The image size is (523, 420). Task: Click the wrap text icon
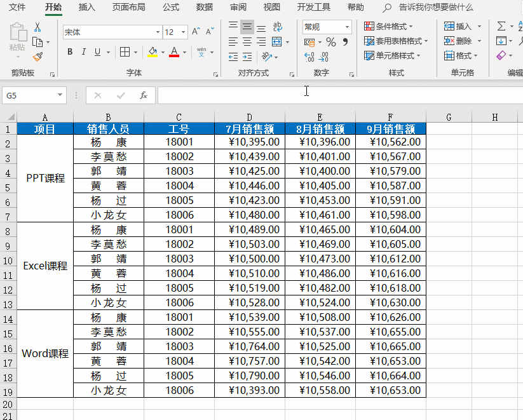277,27
